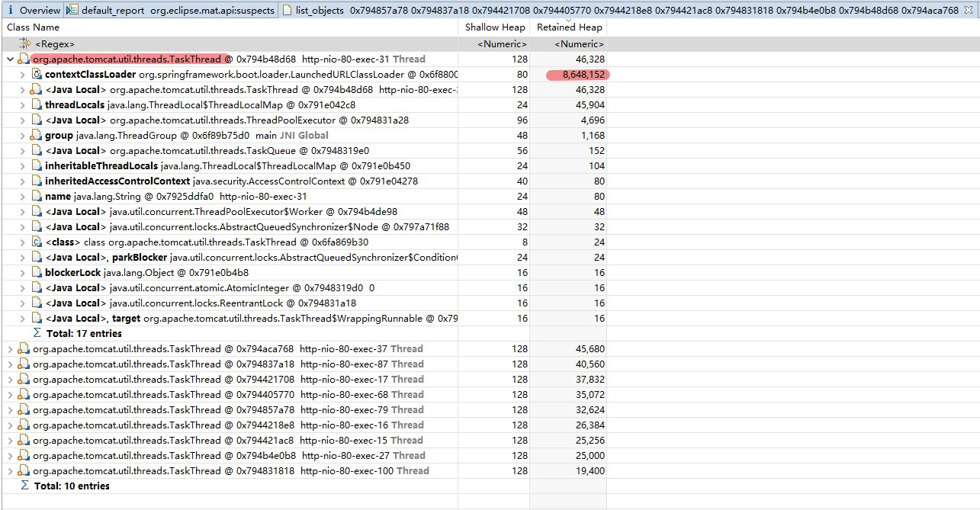The width and height of the screenshot is (980, 510).
Task: Expand the http-nio-80-exec-87 thread row
Action: [10, 364]
